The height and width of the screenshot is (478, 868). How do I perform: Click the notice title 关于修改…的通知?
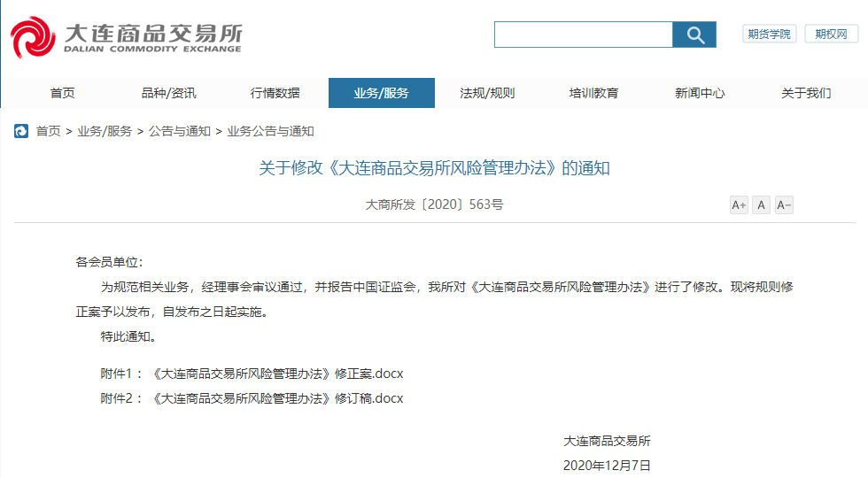[435, 168]
